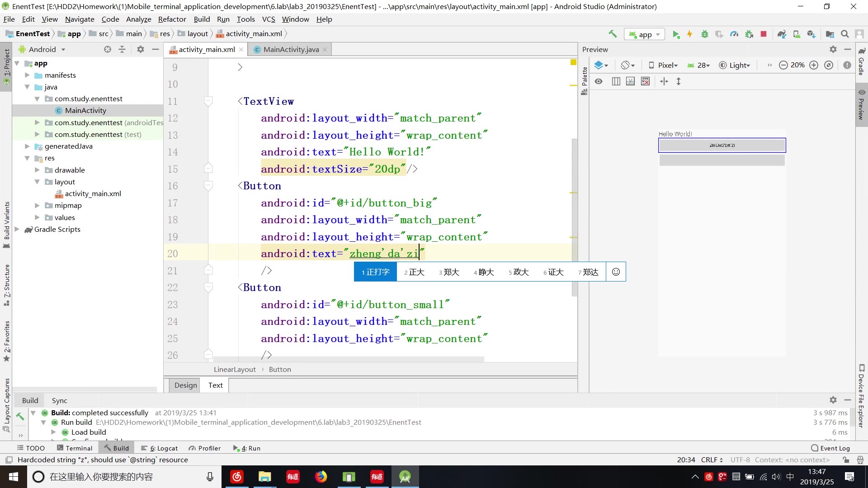Click the Apply Changes lightning icon
The width and height of the screenshot is (868, 488).
pyautogui.click(x=690, y=34)
